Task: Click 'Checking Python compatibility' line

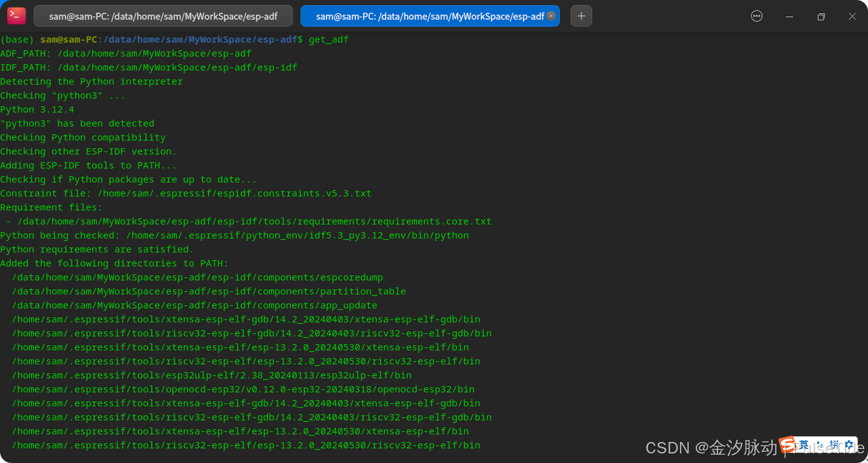Action: (x=83, y=137)
